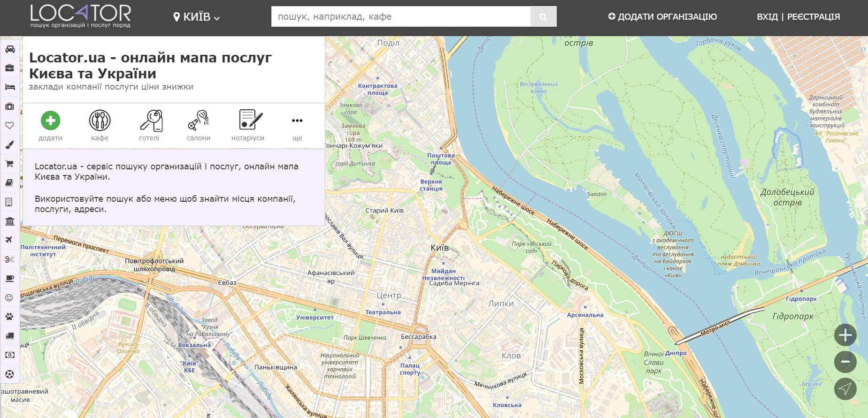
Task: Select the bed (lodging) sidebar icon
Action: click(10, 87)
